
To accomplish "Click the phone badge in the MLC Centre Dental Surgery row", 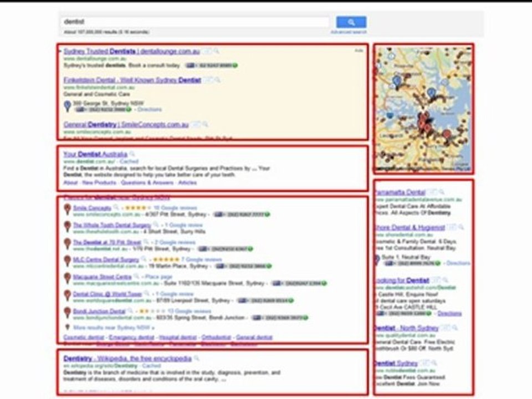I will [x=244, y=267].
